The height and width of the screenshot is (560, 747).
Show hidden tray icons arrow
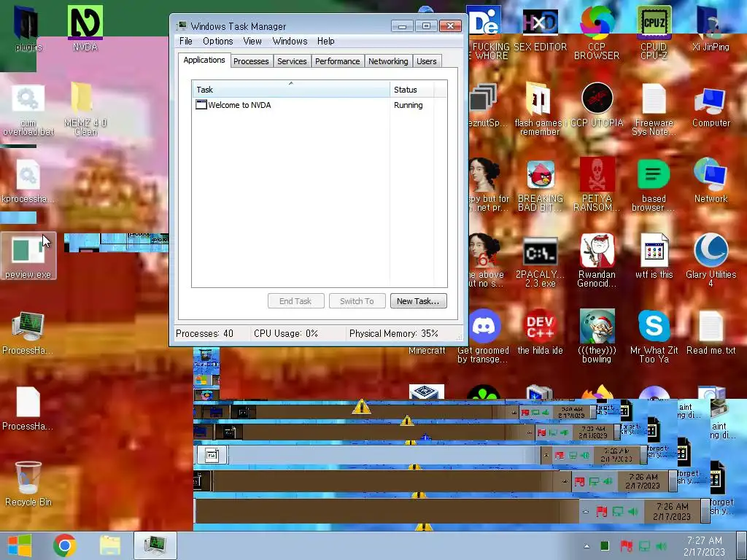tap(587, 546)
